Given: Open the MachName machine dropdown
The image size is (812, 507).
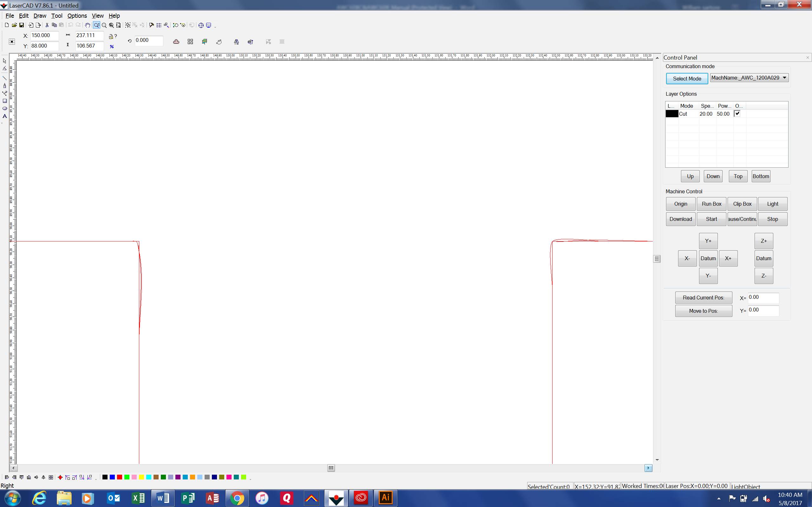Looking at the screenshot, I should (784, 78).
